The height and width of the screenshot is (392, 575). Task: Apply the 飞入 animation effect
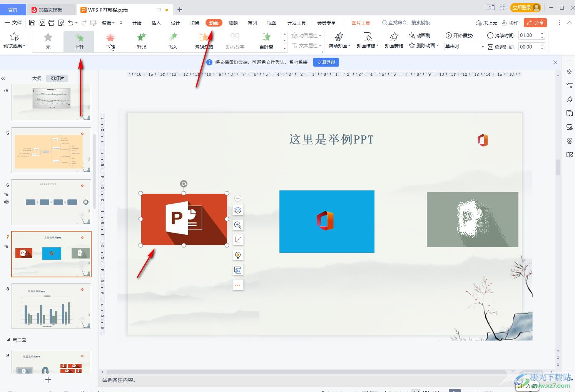pos(173,41)
